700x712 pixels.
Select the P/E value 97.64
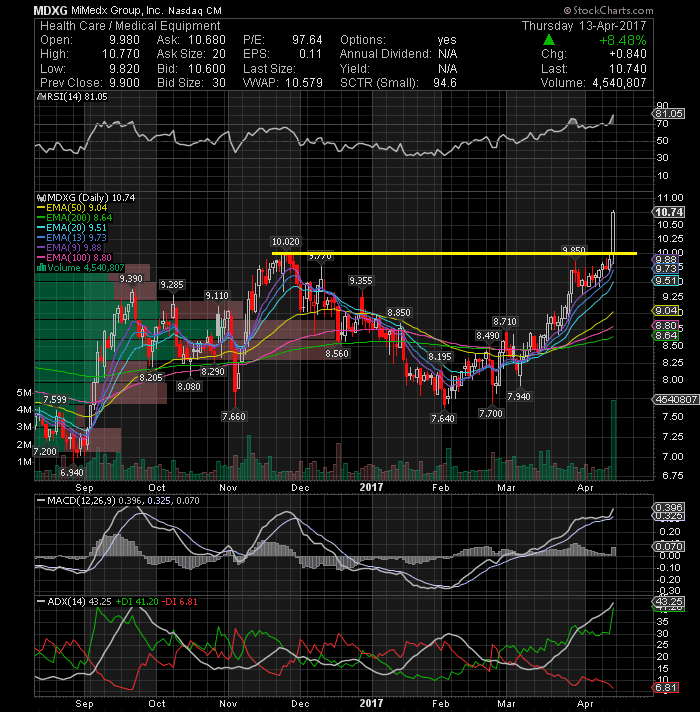point(307,40)
